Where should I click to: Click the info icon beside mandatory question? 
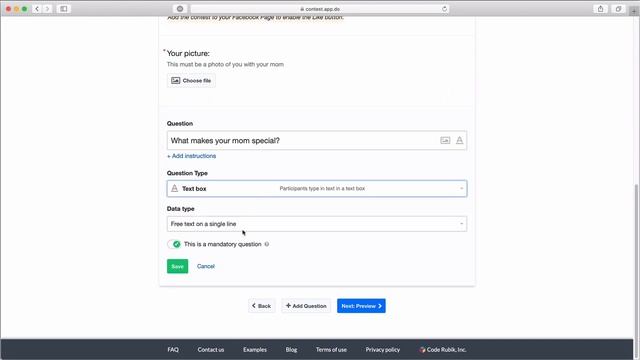pyautogui.click(x=267, y=244)
